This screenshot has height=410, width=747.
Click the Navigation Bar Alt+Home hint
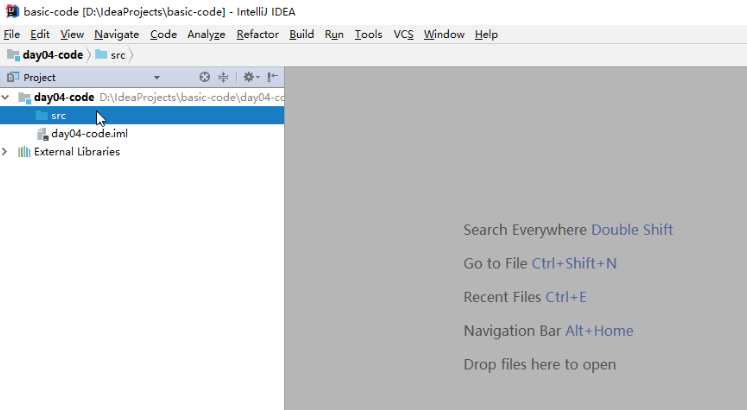click(548, 331)
